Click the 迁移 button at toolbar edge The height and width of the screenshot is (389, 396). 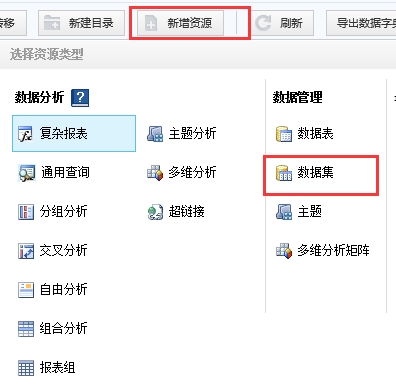[13, 23]
